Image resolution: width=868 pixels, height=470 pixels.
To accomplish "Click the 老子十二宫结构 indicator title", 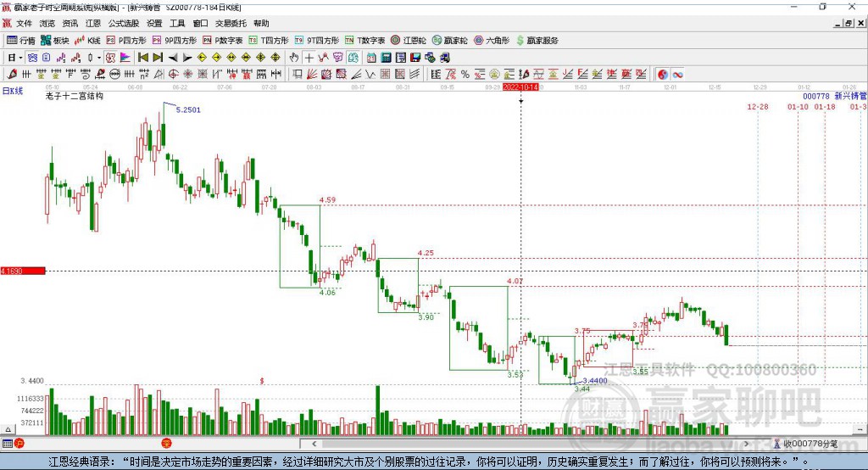I will pyautogui.click(x=75, y=96).
